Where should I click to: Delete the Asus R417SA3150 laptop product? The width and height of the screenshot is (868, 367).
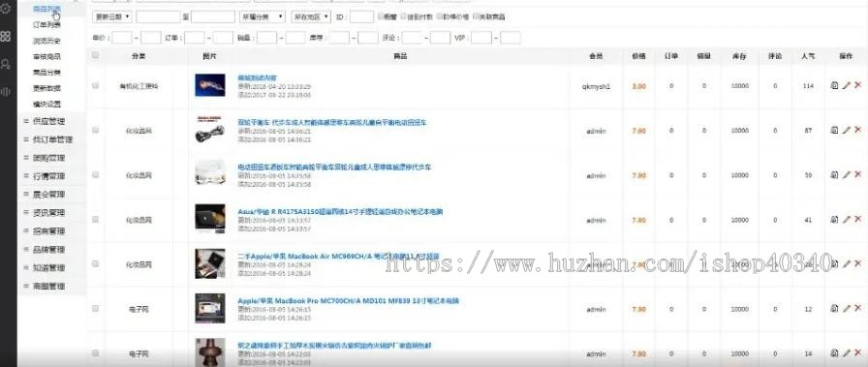coord(858,219)
